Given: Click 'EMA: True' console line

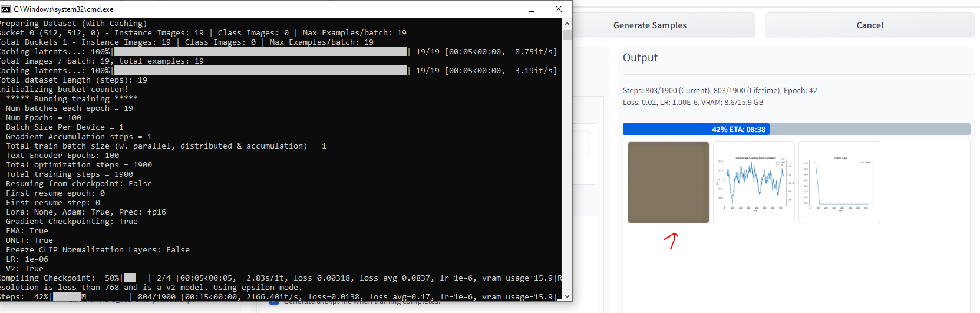Looking at the screenshot, I should tap(27, 231).
